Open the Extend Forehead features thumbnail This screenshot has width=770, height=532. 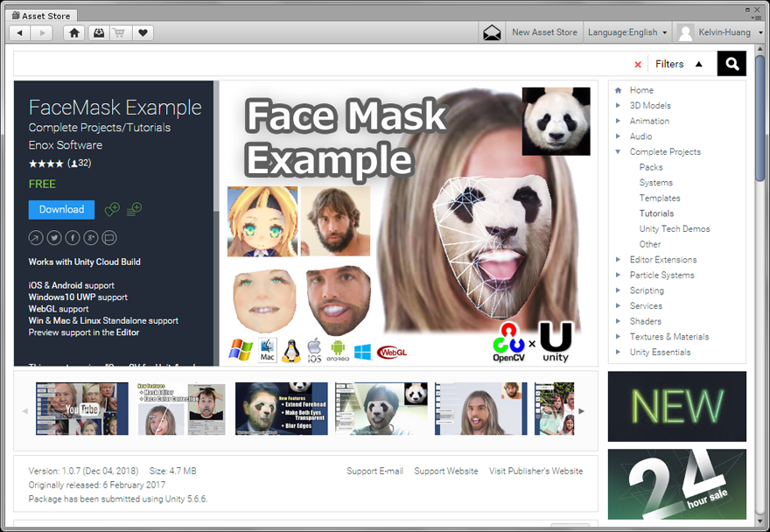pyautogui.click(x=282, y=409)
